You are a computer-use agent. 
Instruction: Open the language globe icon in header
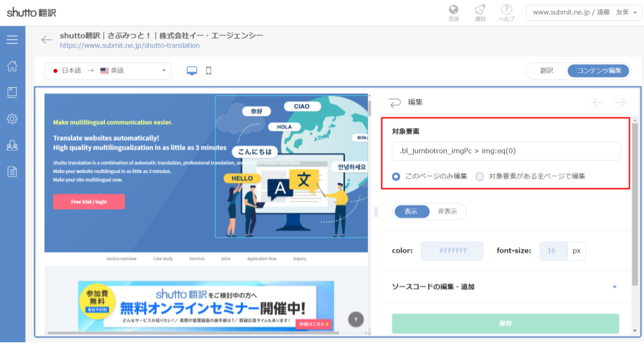454,13
